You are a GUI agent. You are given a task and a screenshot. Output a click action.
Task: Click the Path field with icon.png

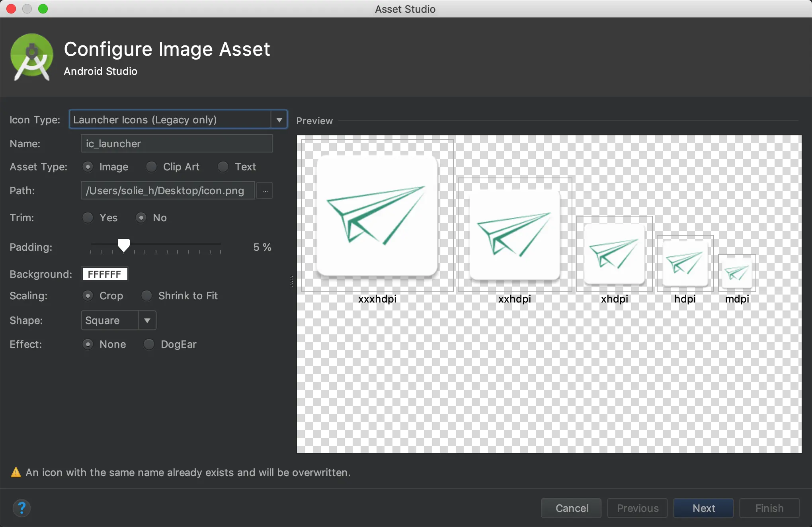pos(168,191)
